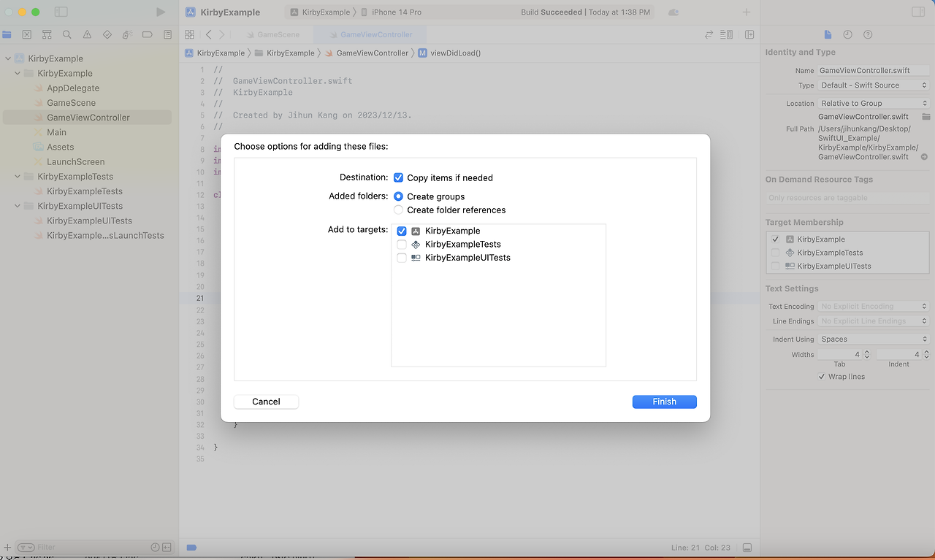Open the Debug navigator icon

[126, 34]
